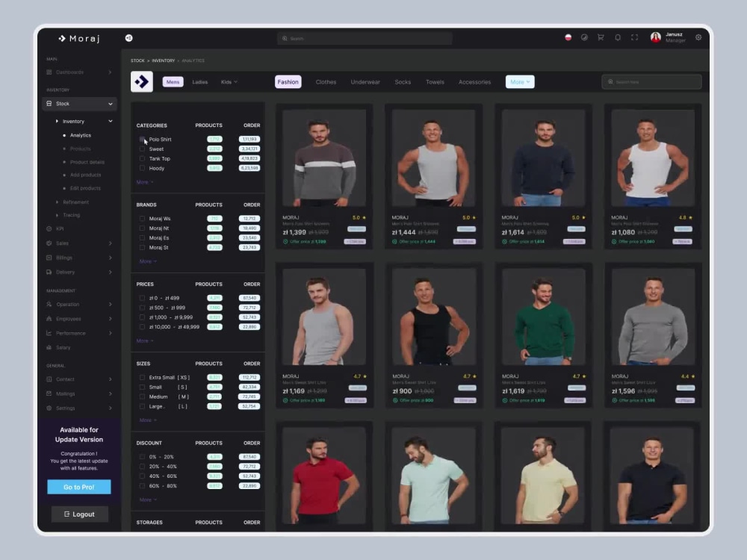Click the Moraj brand tile icon
747x560 pixels.
pos(142,82)
